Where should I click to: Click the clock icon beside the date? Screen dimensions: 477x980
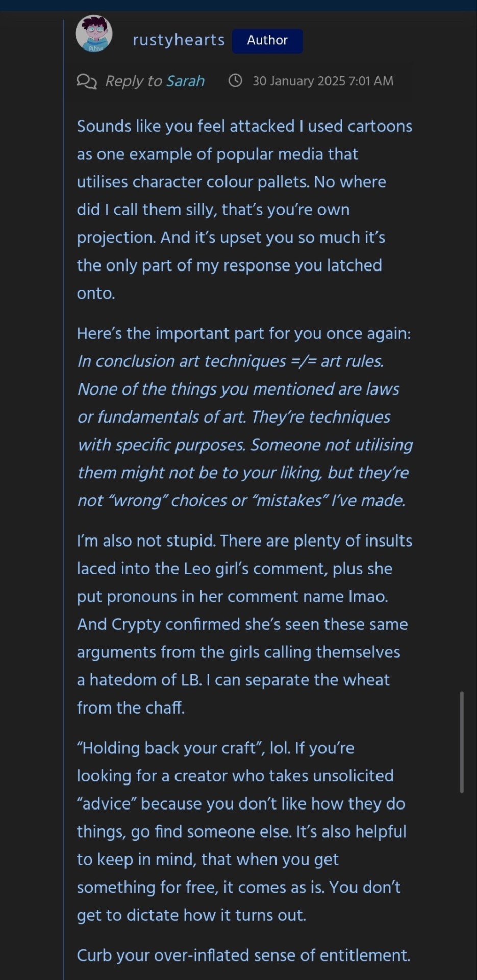[x=235, y=81]
